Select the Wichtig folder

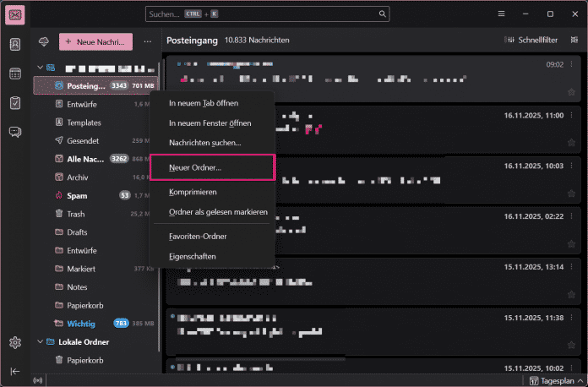click(82, 324)
